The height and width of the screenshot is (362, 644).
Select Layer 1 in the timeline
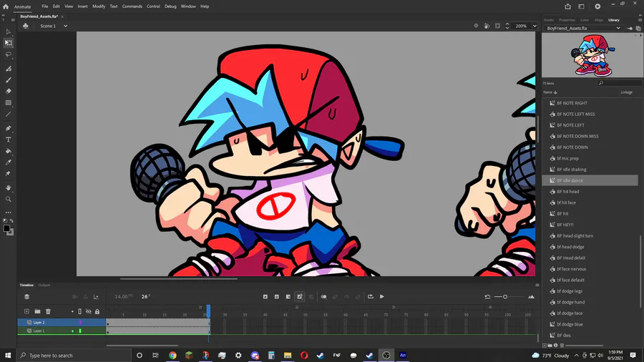[x=39, y=331]
